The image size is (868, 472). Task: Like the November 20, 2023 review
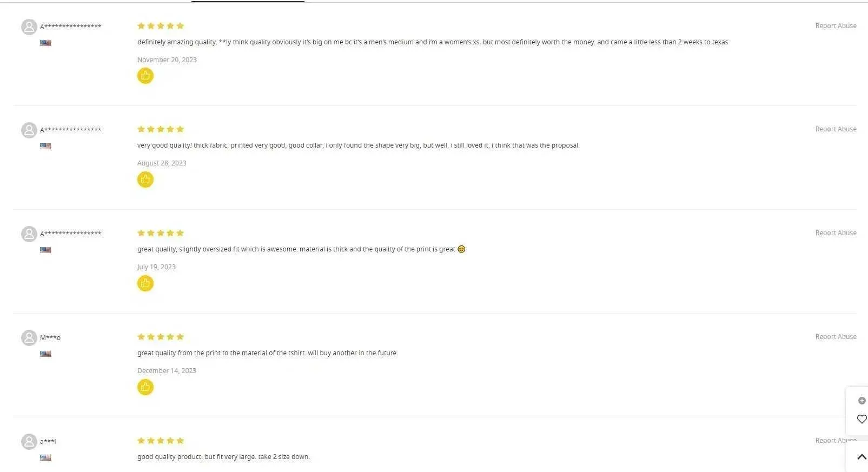145,76
